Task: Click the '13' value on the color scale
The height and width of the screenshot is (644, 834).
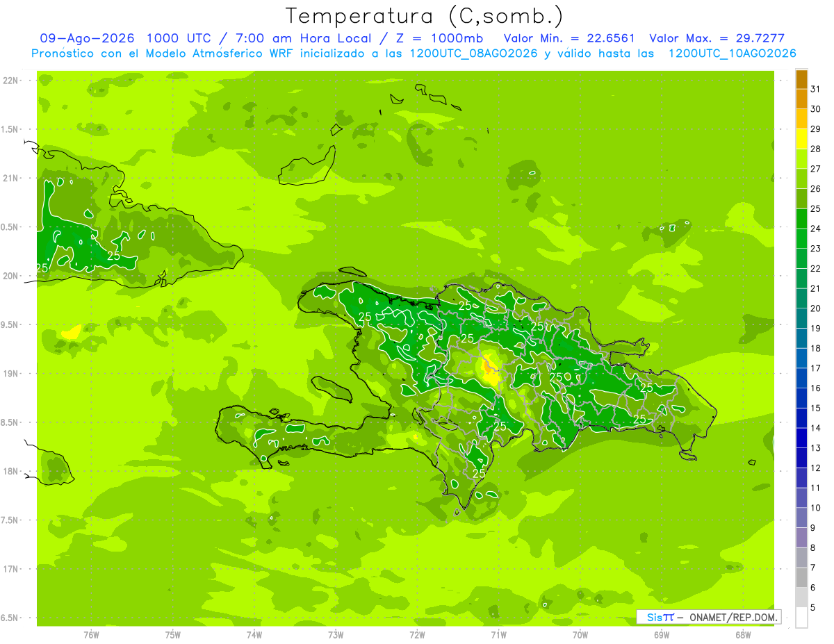Action: pos(816,447)
